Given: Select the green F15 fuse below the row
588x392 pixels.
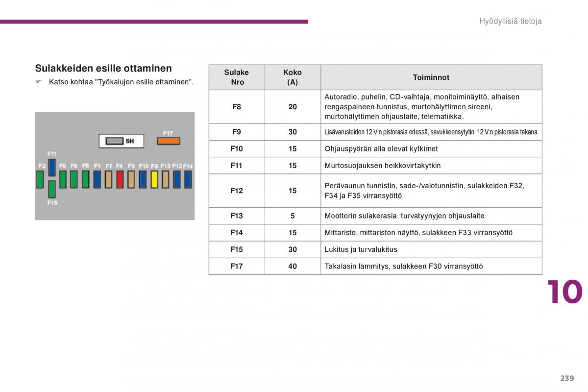Looking at the screenshot, I should pos(52,189).
